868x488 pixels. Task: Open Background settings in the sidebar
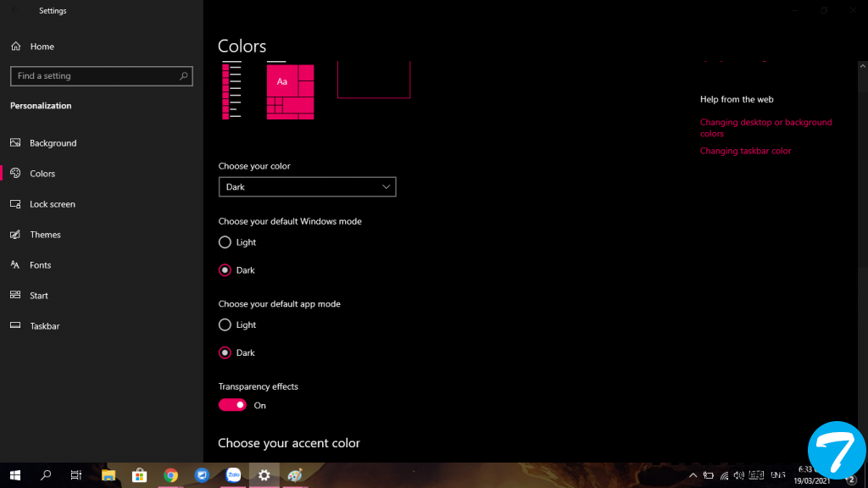click(53, 143)
